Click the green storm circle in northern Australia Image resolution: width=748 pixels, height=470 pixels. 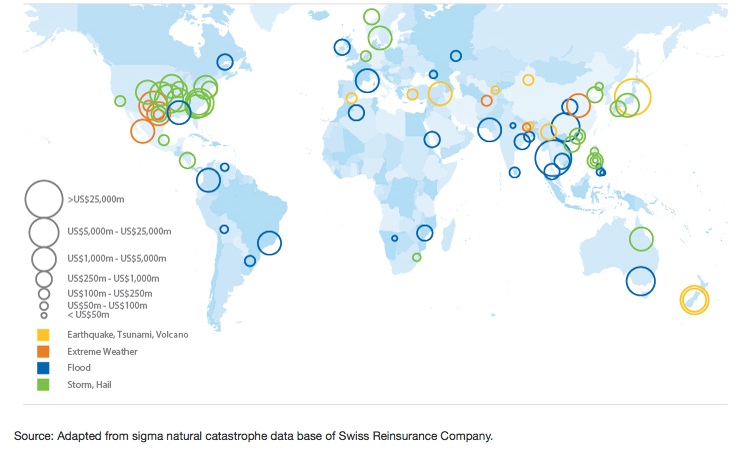[641, 239]
